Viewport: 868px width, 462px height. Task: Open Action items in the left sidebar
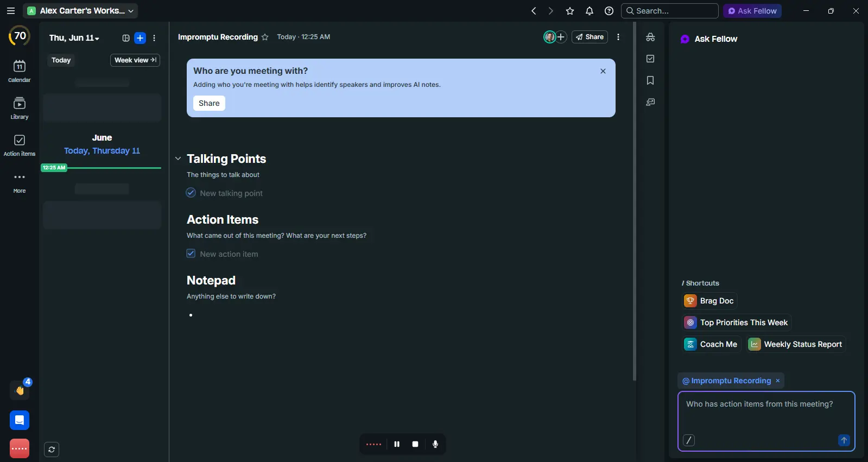click(x=20, y=145)
